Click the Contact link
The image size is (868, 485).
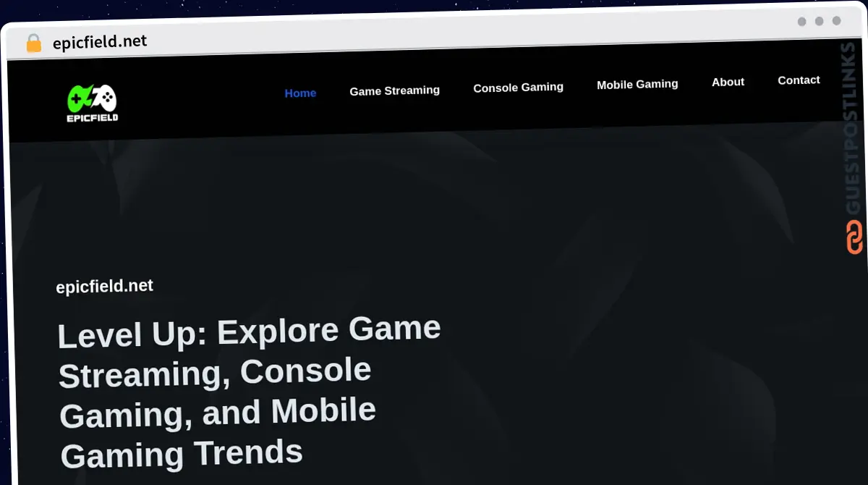pyautogui.click(x=799, y=80)
